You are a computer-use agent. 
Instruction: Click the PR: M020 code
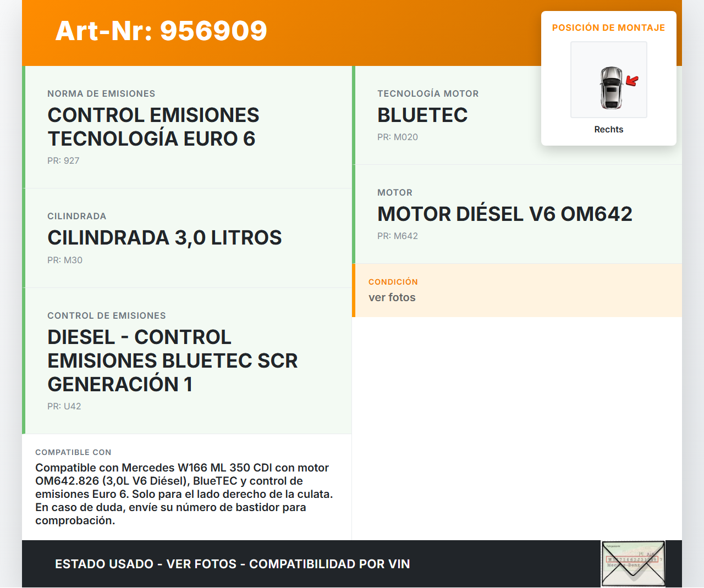(x=398, y=137)
